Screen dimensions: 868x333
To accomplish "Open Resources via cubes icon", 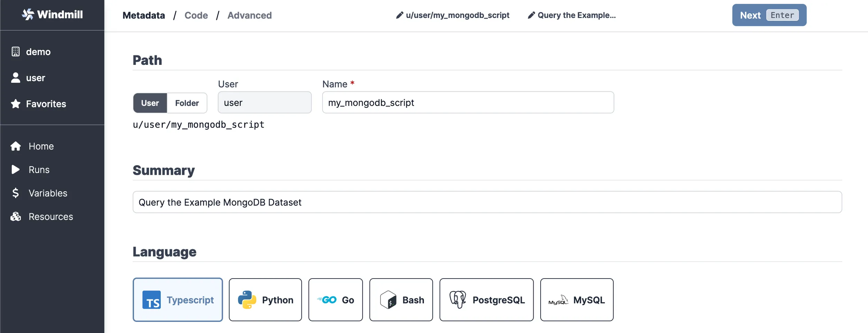I will [16, 216].
